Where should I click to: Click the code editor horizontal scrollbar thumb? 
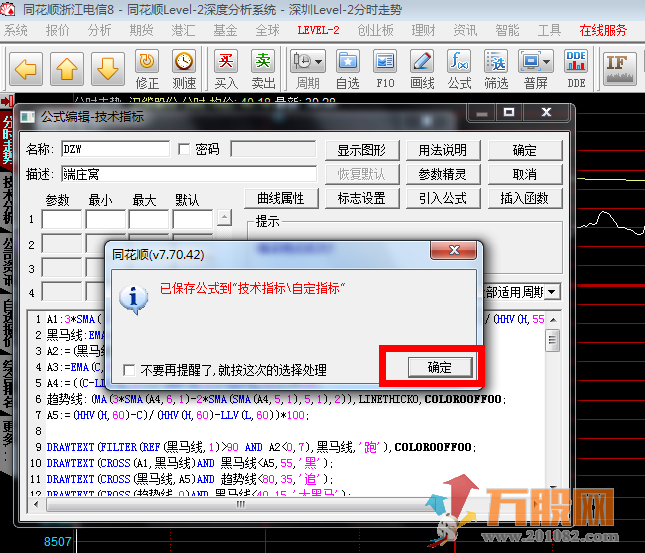pyautogui.click(x=241, y=504)
